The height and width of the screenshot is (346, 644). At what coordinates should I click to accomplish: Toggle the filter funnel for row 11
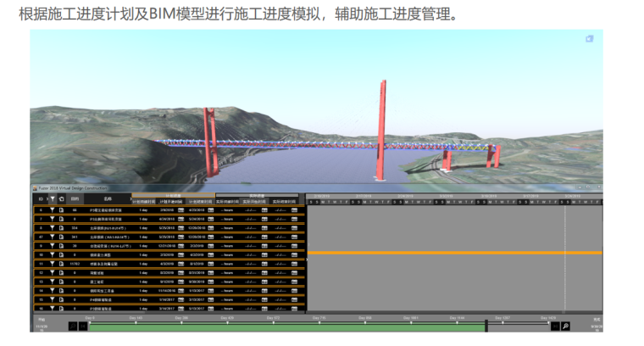click(51, 263)
